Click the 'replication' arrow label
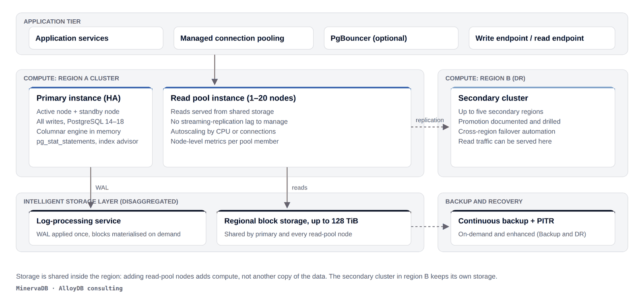644x300 pixels. click(x=429, y=120)
